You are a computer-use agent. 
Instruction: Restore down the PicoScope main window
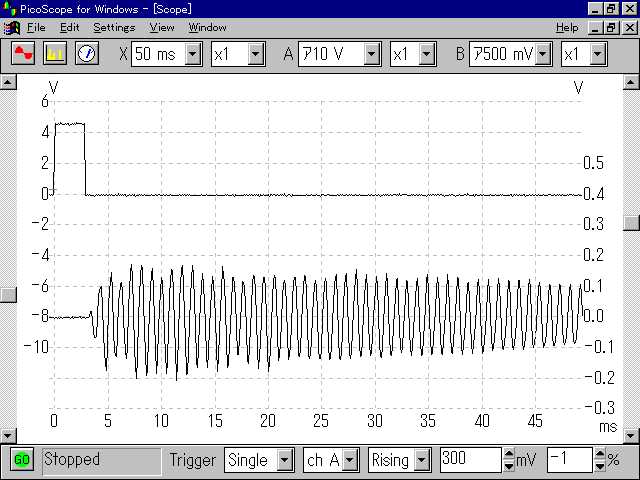point(612,9)
